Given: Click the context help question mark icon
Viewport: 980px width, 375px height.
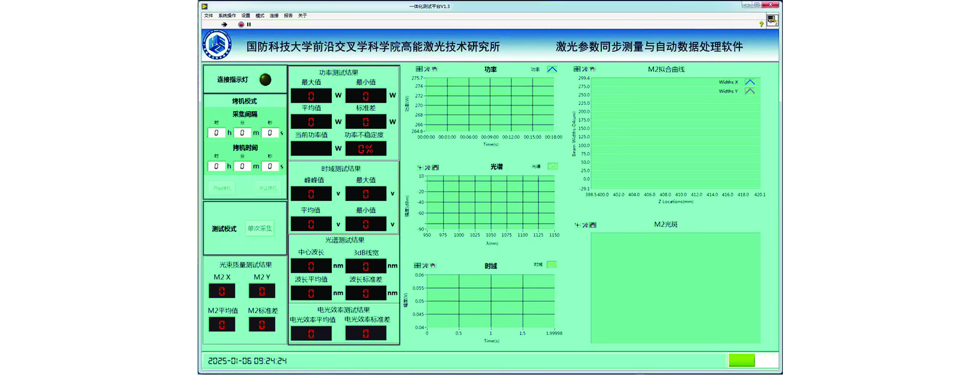Looking at the screenshot, I should pos(761,24).
